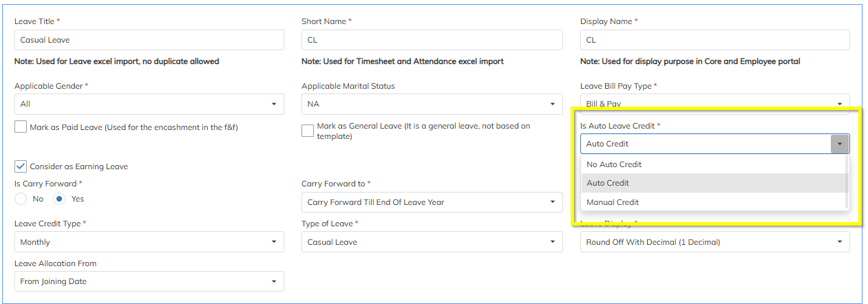Uncheck Consider as Earning Leave
Screen dimensions: 868x304
point(21,166)
